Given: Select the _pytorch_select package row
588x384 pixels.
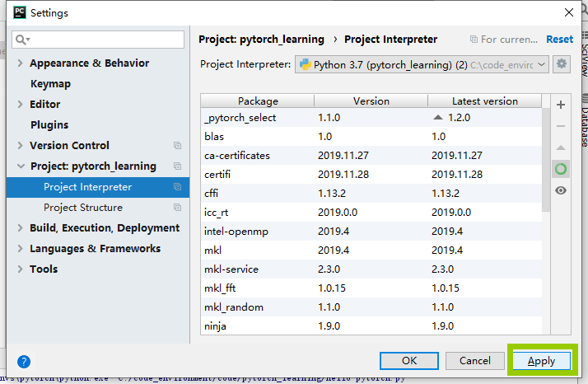Looking at the screenshot, I should point(371,118).
